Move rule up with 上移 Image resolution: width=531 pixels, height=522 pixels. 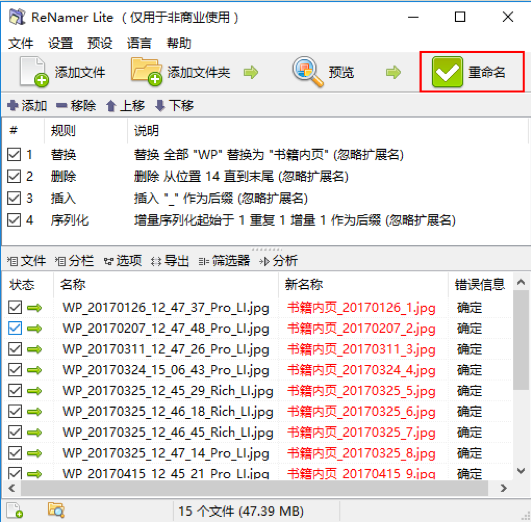click(x=125, y=106)
